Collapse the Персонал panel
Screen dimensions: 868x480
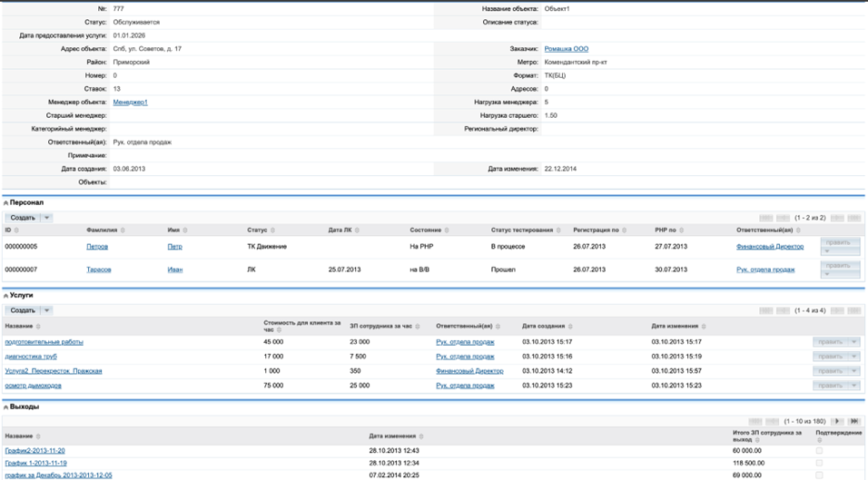[x=6, y=203]
